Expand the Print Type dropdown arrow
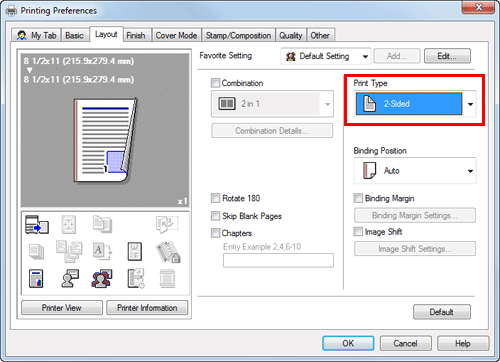Viewport: 500px width, 362px height. [x=470, y=104]
